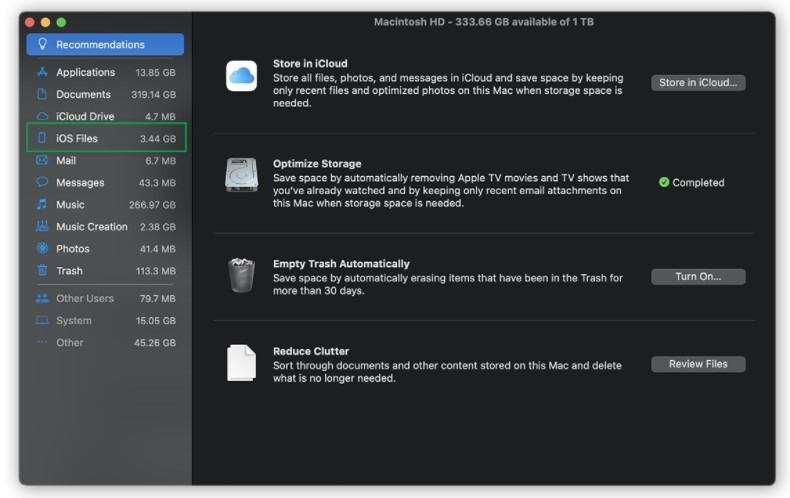Click the Applications sidebar icon
Image resolution: width=790 pixels, height=498 pixels.
pos(42,72)
